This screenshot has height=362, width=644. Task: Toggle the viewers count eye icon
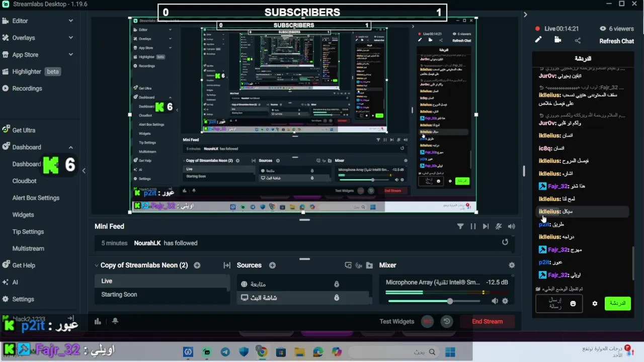(603, 29)
